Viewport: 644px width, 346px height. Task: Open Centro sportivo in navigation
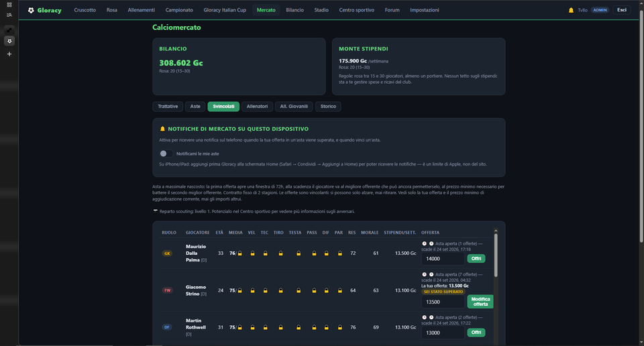pyautogui.click(x=356, y=10)
